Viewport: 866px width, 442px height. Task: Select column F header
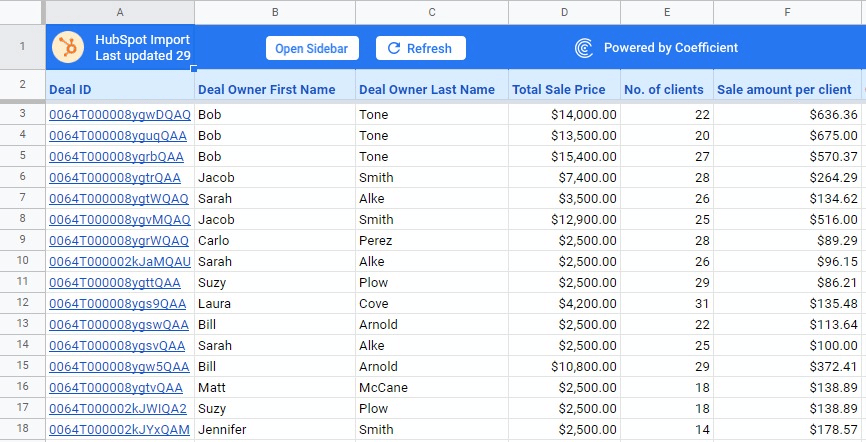coord(788,12)
